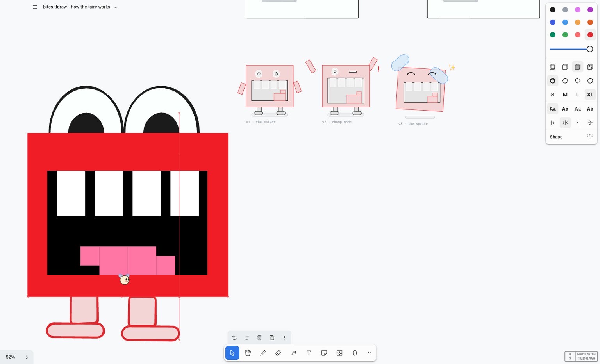Expand the navigation panel chevron
Image resolution: width=600 pixels, height=364 pixels.
click(x=27, y=357)
